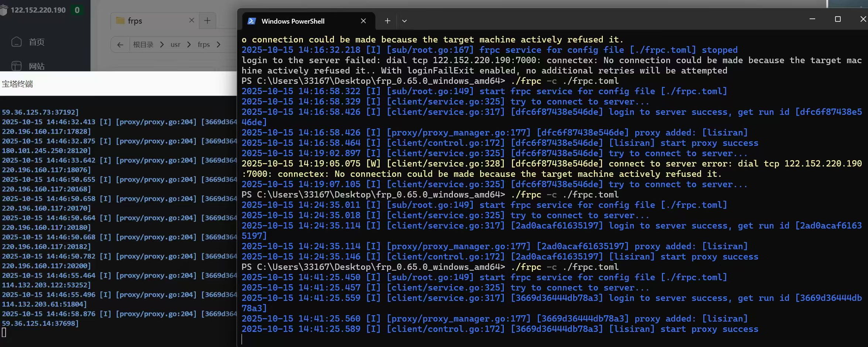Switch to the Windows PowerShell tab
This screenshot has width=868, height=347.
(x=293, y=21)
